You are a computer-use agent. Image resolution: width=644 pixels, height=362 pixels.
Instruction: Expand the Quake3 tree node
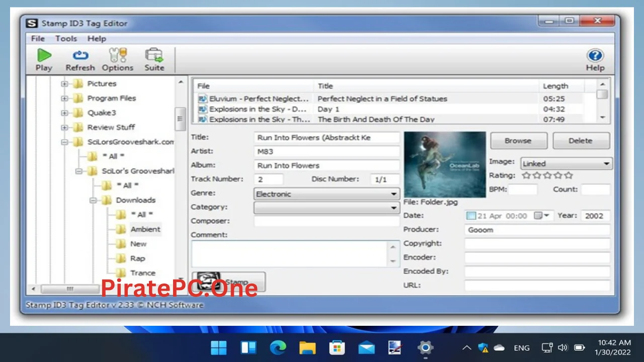(x=64, y=113)
